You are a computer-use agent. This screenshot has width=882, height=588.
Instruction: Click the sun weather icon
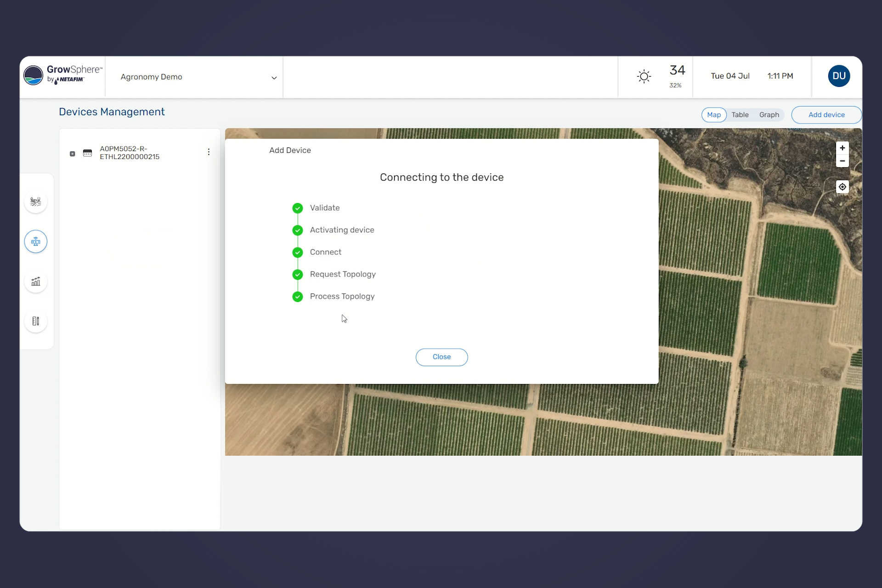click(x=644, y=76)
